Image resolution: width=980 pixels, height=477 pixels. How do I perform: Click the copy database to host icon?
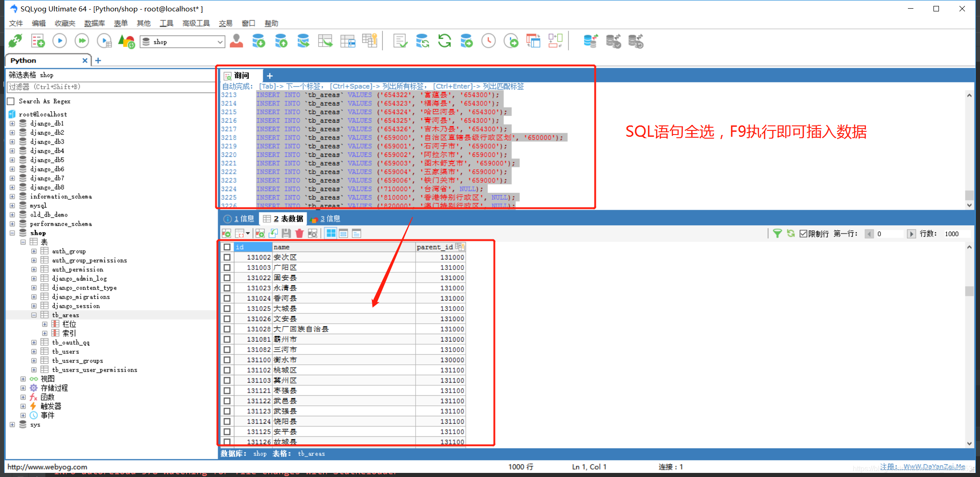(303, 41)
